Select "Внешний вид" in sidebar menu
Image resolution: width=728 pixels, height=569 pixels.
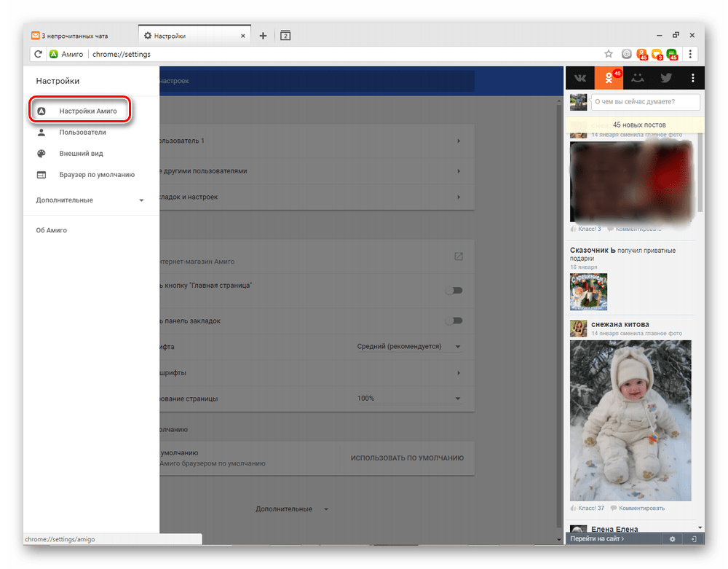tap(81, 154)
